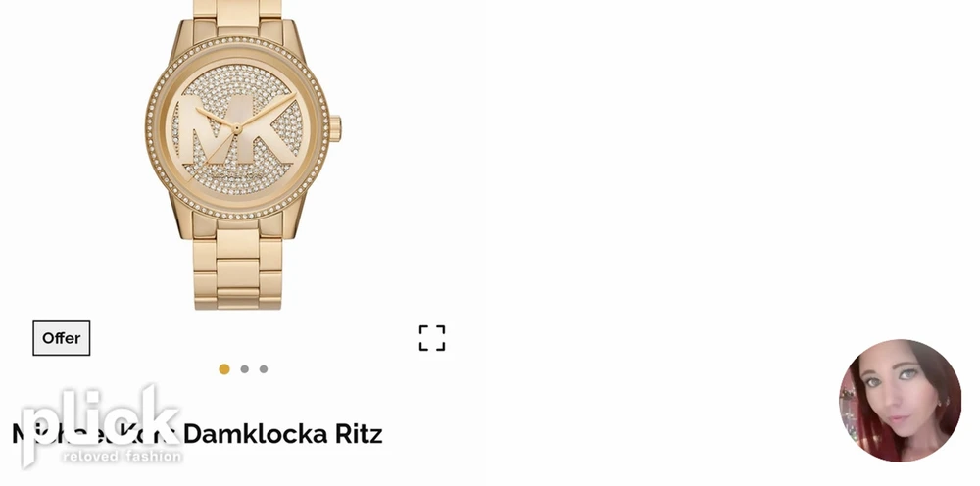This screenshot has height=486, width=980.
Task: Select the word Damklocka in the title
Action: pos(256,433)
